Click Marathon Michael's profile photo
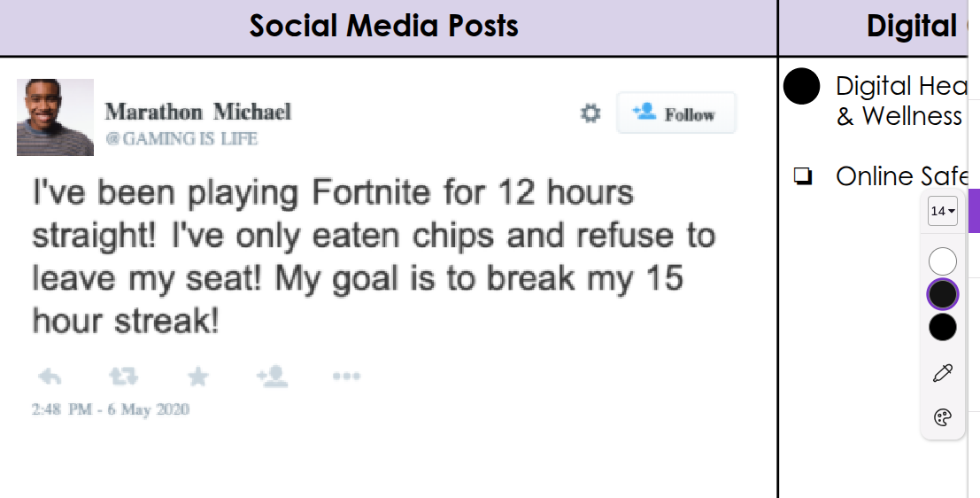Image resolution: width=980 pixels, height=498 pixels. tap(55, 117)
